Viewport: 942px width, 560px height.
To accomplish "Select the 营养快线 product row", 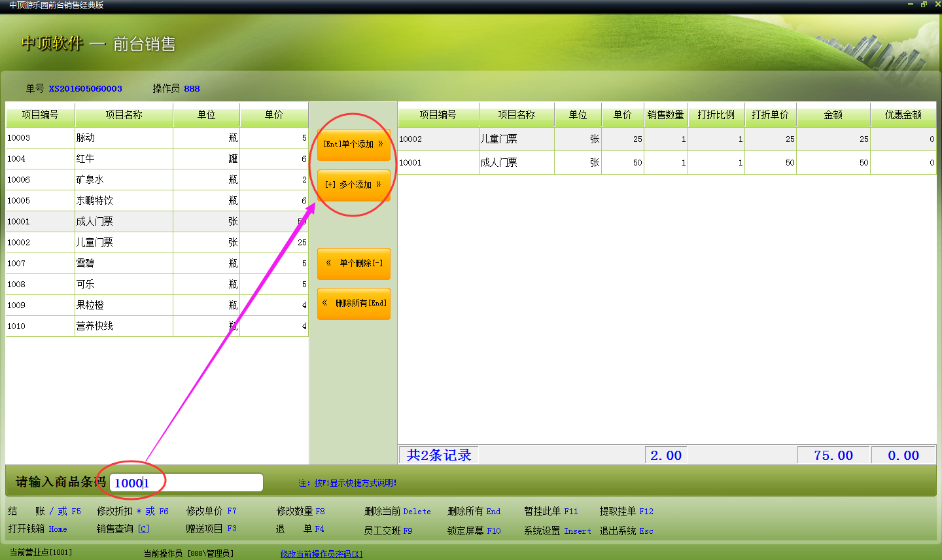I will 157,326.
